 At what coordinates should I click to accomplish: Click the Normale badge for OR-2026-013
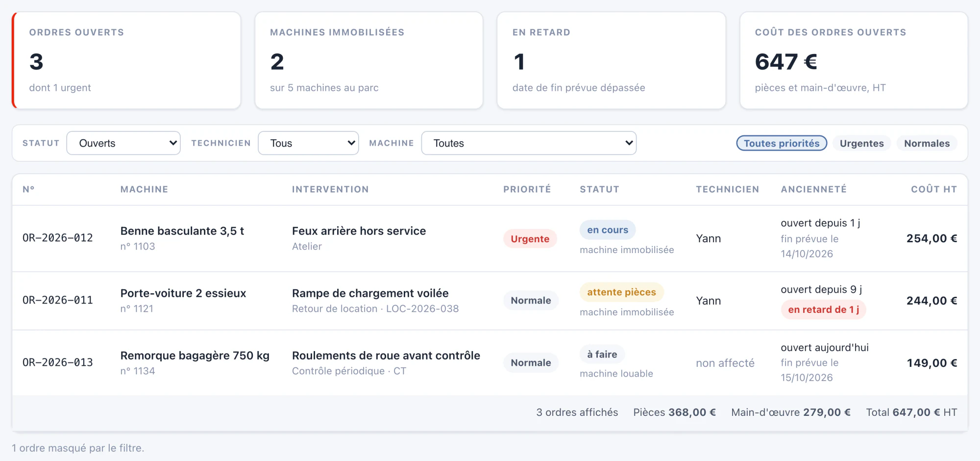tap(531, 363)
